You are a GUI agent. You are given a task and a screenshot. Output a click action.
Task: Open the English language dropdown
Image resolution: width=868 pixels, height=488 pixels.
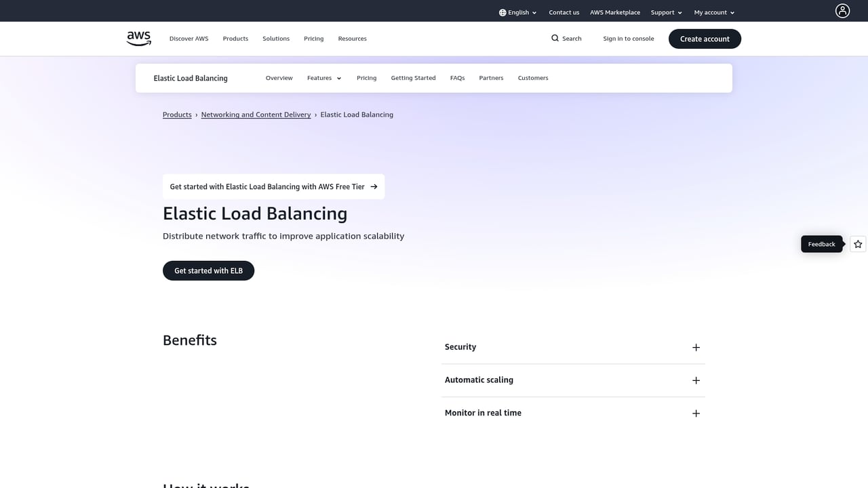point(517,12)
